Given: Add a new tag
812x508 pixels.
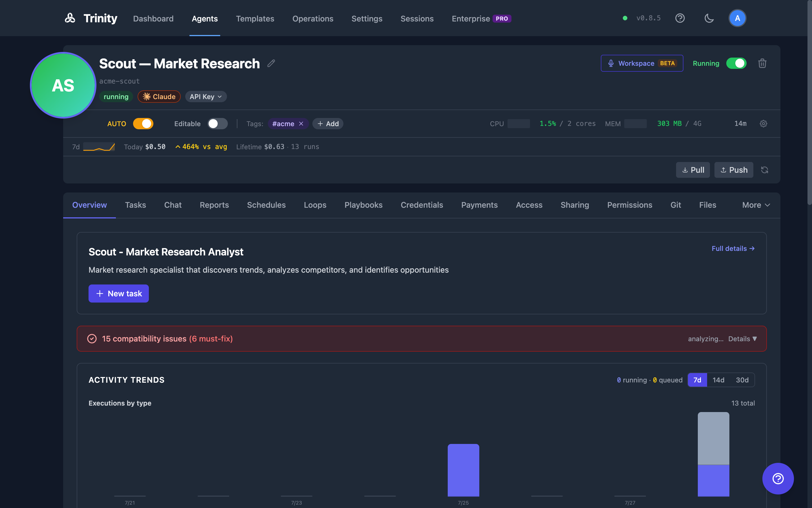Looking at the screenshot, I should point(328,124).
